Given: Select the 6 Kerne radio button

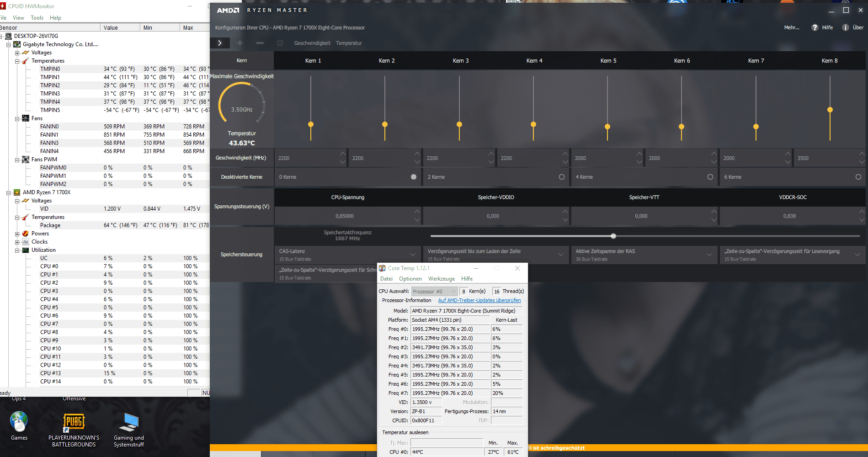Looking at the screenshot, I should 858,177.
